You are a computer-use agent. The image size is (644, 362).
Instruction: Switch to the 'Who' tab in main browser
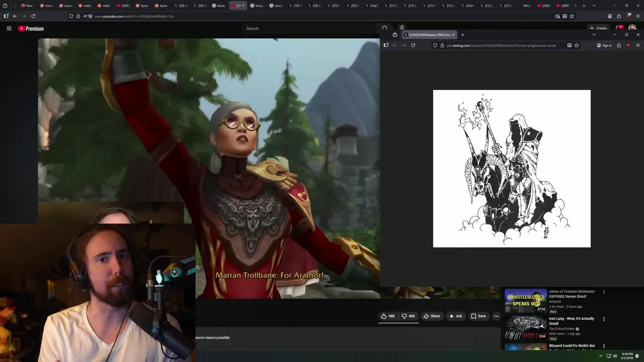tap(525, 6)
